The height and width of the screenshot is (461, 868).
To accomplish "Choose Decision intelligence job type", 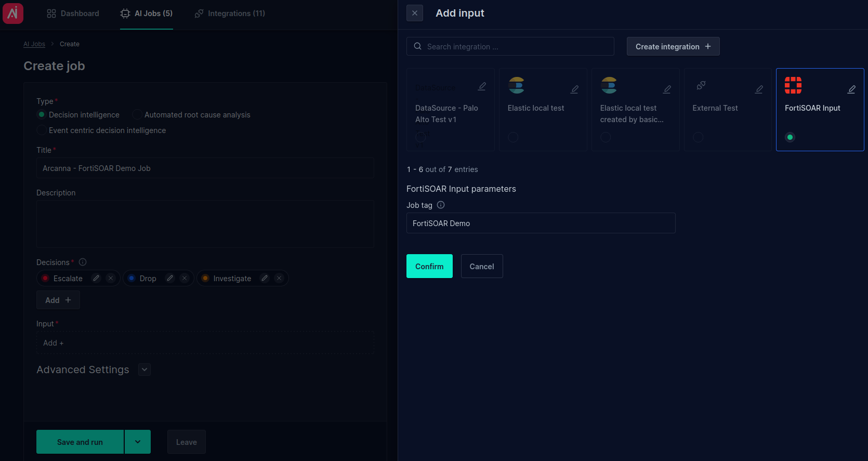I will click(42, 114).
